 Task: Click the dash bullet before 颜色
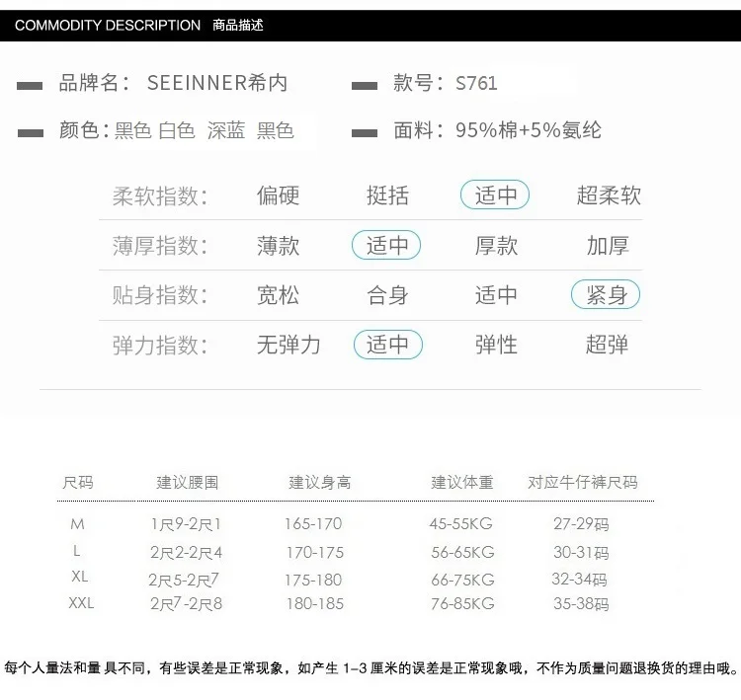click(x=31, y=133)
